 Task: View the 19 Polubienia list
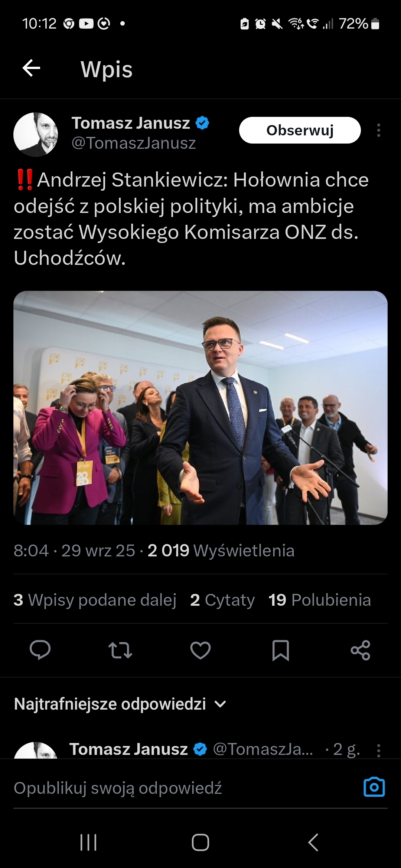320,600
